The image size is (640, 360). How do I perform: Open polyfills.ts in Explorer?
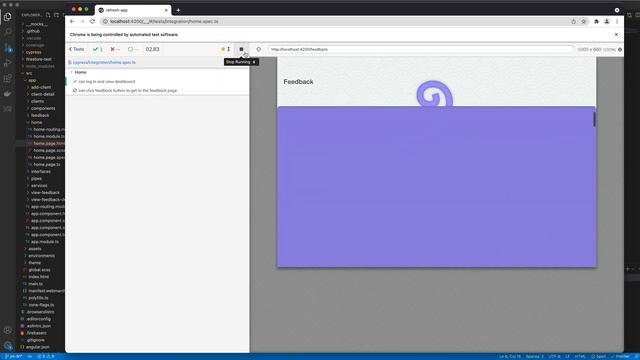(39, 298)
